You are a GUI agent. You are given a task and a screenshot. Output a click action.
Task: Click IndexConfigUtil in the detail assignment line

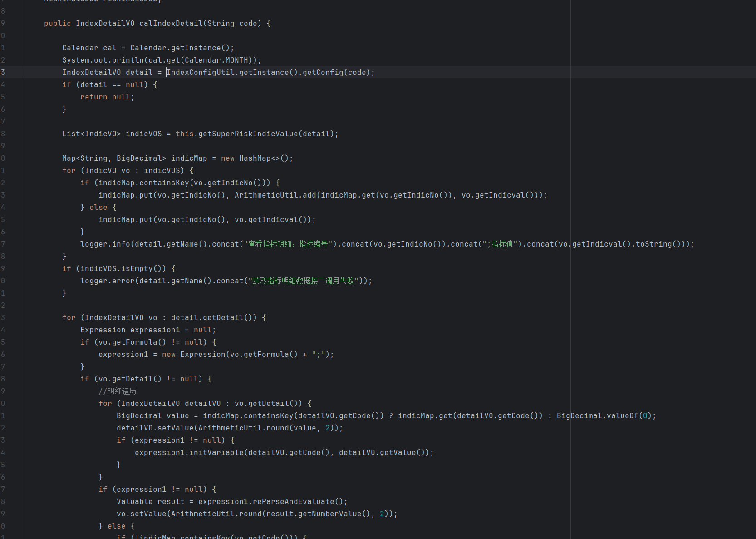pyautogui.click(x=201, y=72)
